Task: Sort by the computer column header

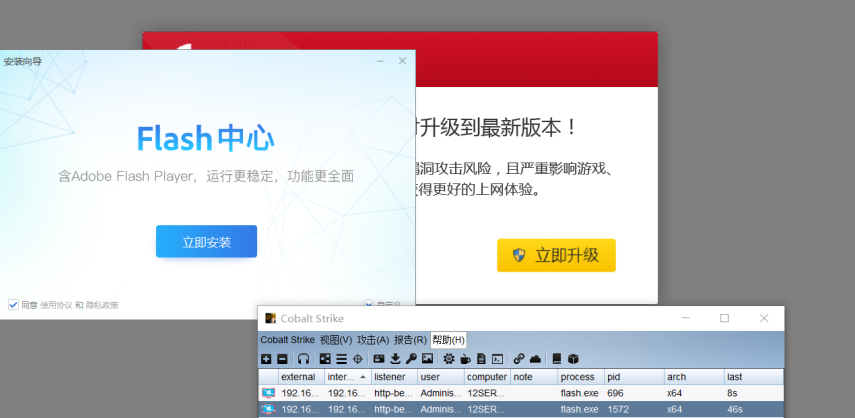Action: [x=487, y=377]
